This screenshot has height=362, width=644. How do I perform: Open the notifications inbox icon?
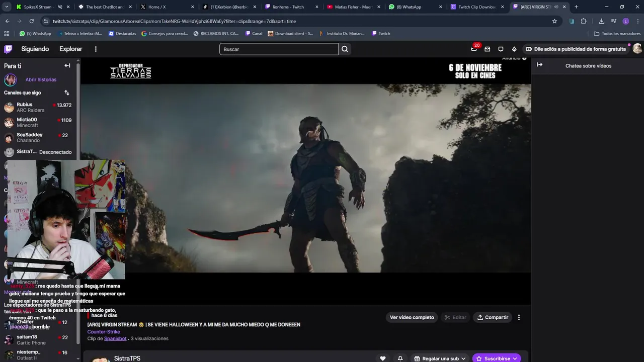487,49
